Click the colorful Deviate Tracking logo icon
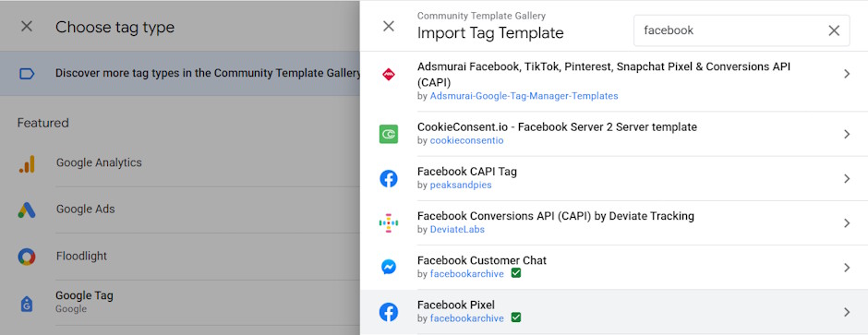Viewport: 868px width, 335px height. 389,222
